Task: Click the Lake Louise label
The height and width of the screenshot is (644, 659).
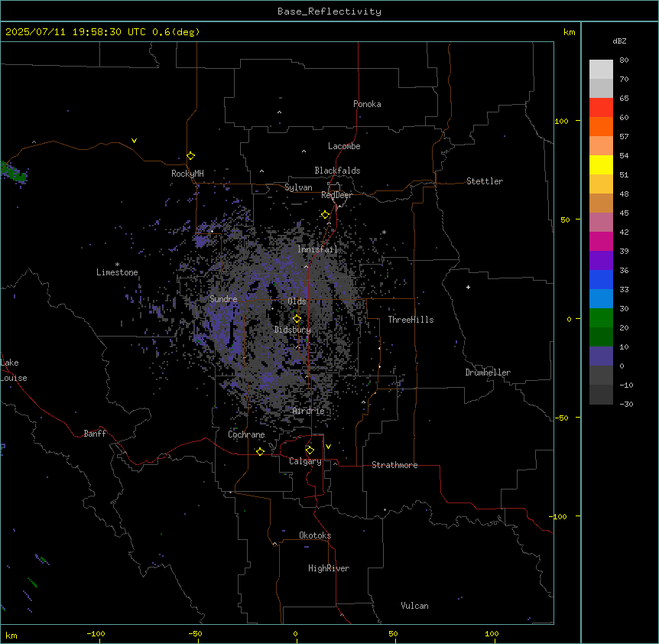Action: [14, 370]
